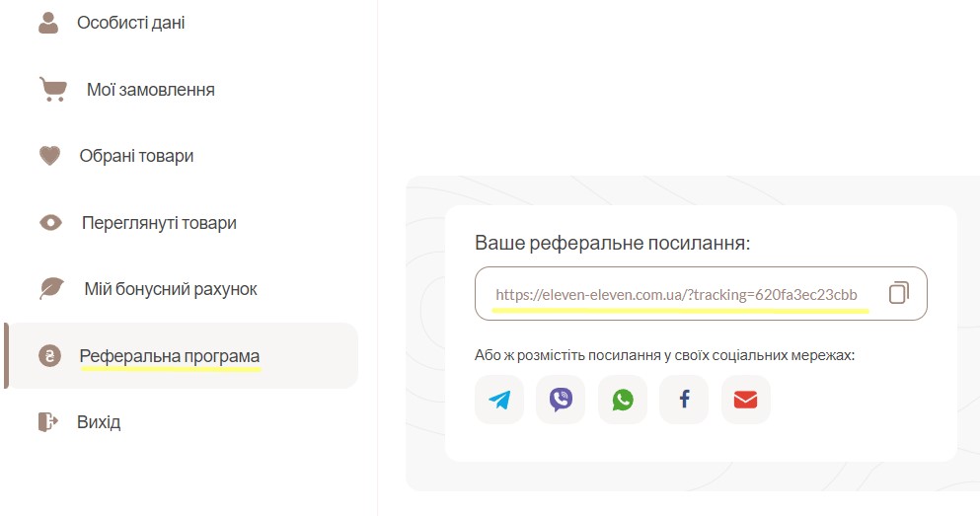Click the heart icon beside Обрані товари
The width and height of the screenshot is (980, 516).
[50, 156]
